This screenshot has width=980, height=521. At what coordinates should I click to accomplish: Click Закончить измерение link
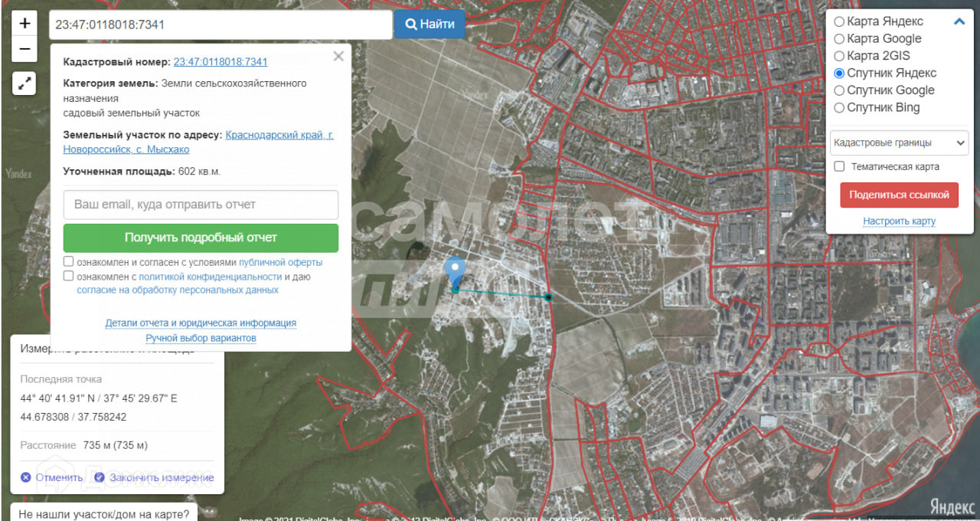tap(162, 477)
